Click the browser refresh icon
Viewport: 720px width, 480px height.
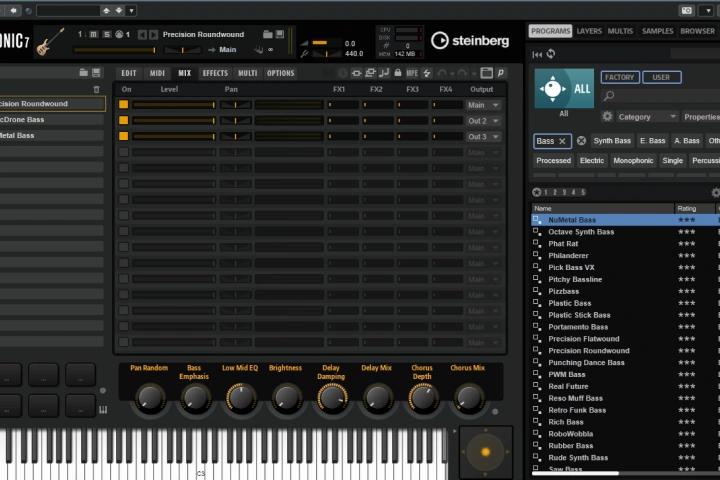[x=551, y=54]
